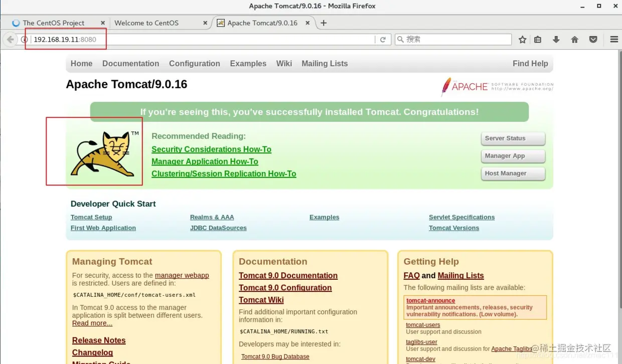Open Security Considerations How-To link

[211, 149]
